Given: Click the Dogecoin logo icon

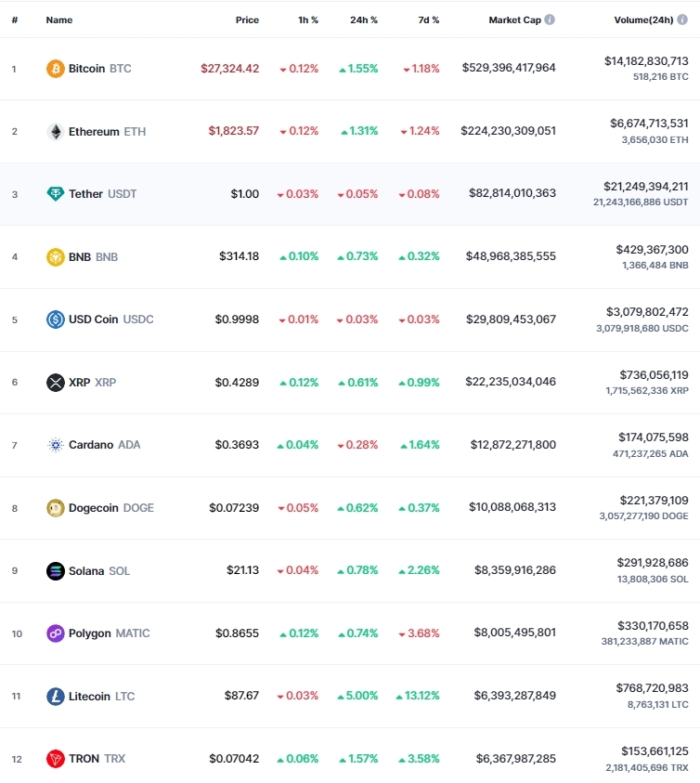Looking at the screenshot, I should click(x=56, y=508).
